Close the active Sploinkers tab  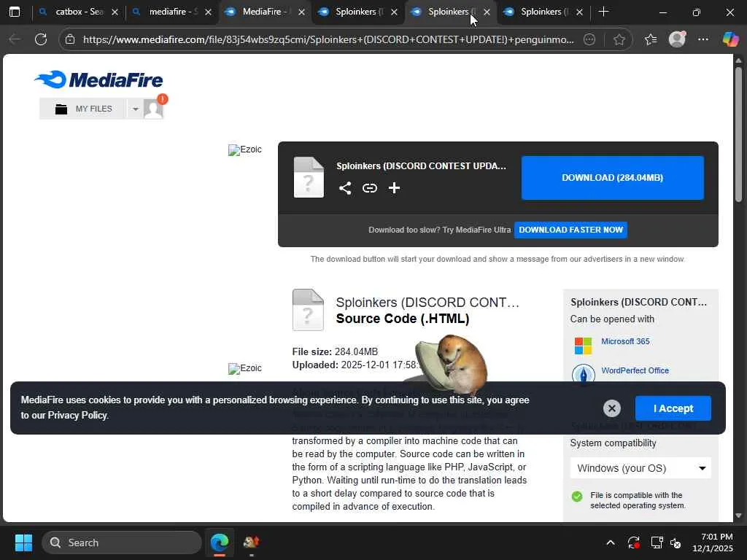click(487, 12)
